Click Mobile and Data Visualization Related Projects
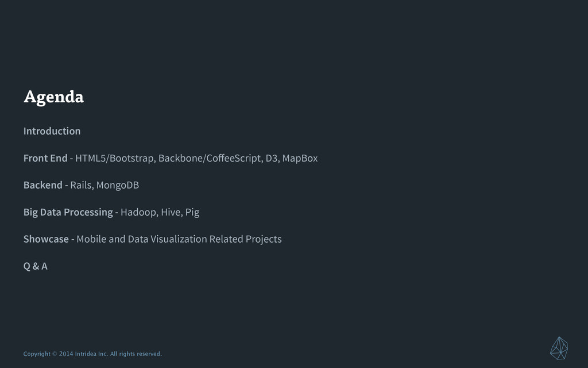Image resolution: width=588 pixels, height=368 pixels. tap(179, 239)
